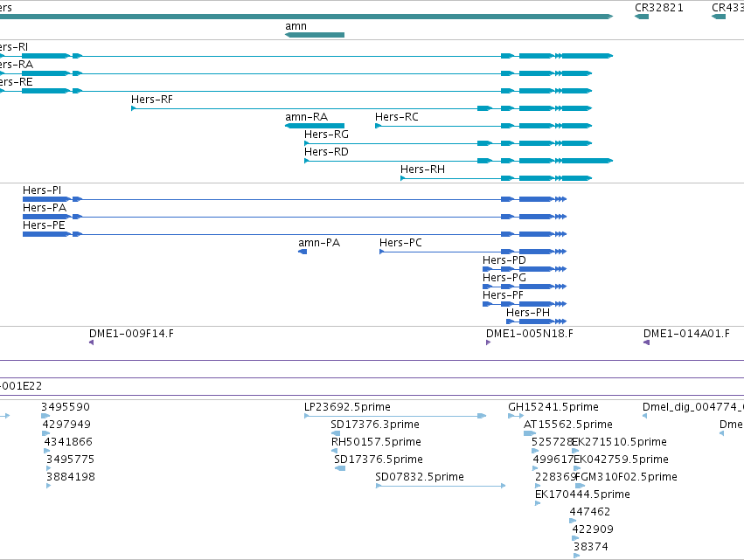Screen dimensions: 744x560
Task: Click the Hers-PF protein label
Action: 503,295
